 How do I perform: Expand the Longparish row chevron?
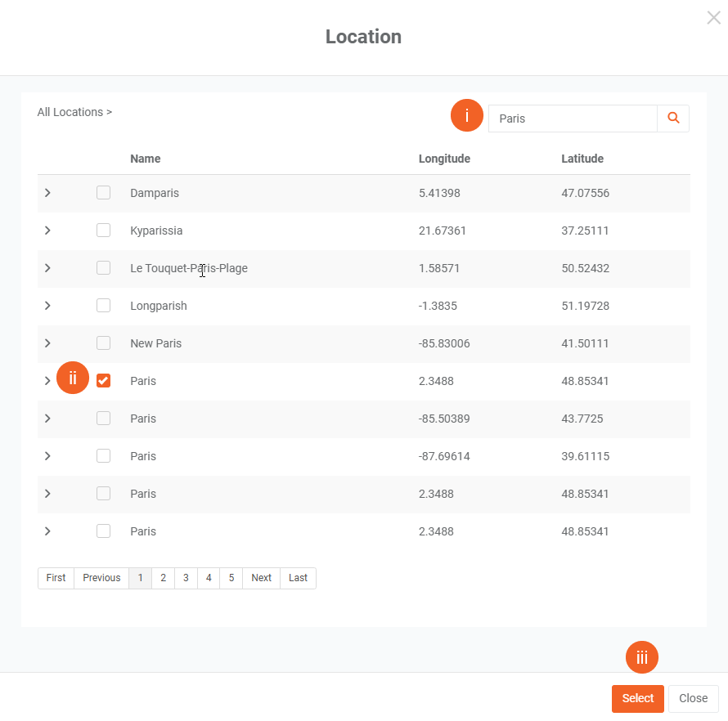coord(47,306)
